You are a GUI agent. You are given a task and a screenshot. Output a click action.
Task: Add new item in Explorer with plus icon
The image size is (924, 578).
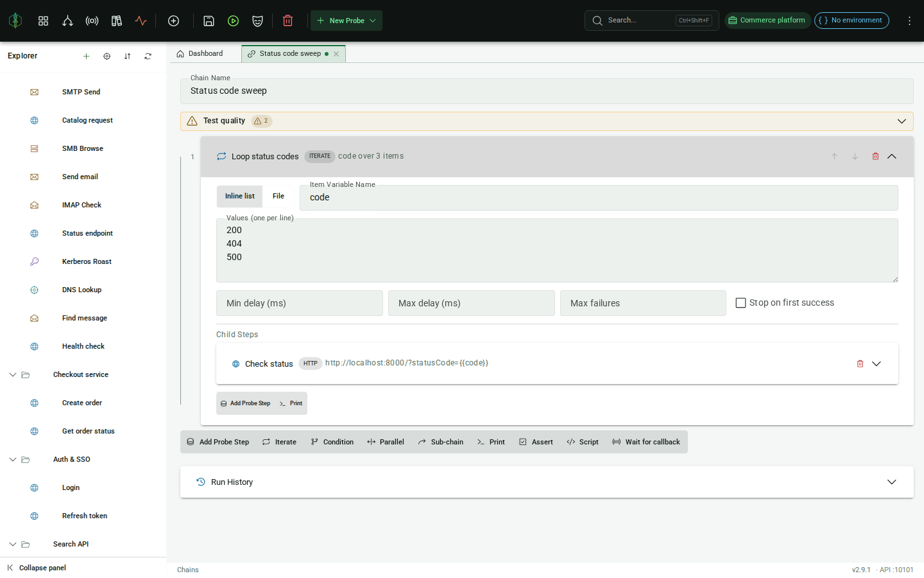pyautogui.click(x=86, y=56)
